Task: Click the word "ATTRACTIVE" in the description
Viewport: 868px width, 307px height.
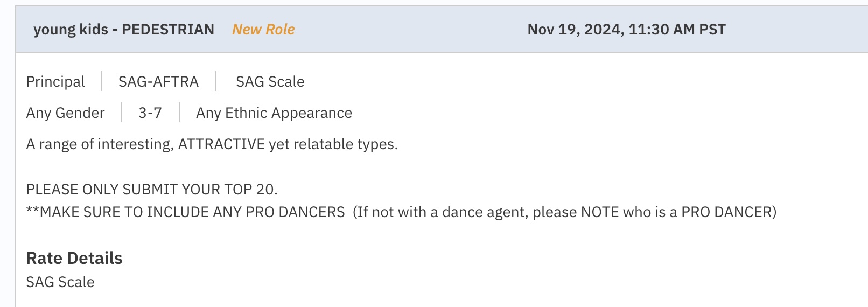Action: [x=221, y=144]
